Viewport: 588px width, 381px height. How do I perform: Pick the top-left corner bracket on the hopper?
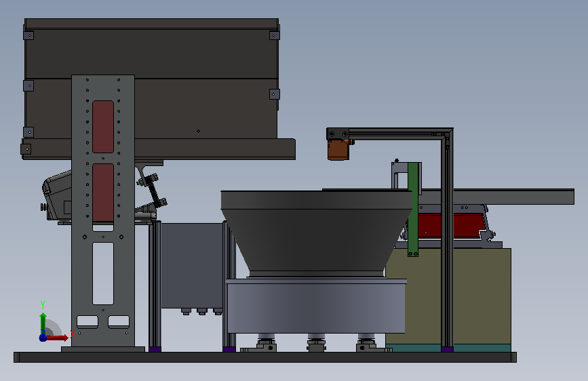coord(28,35)
